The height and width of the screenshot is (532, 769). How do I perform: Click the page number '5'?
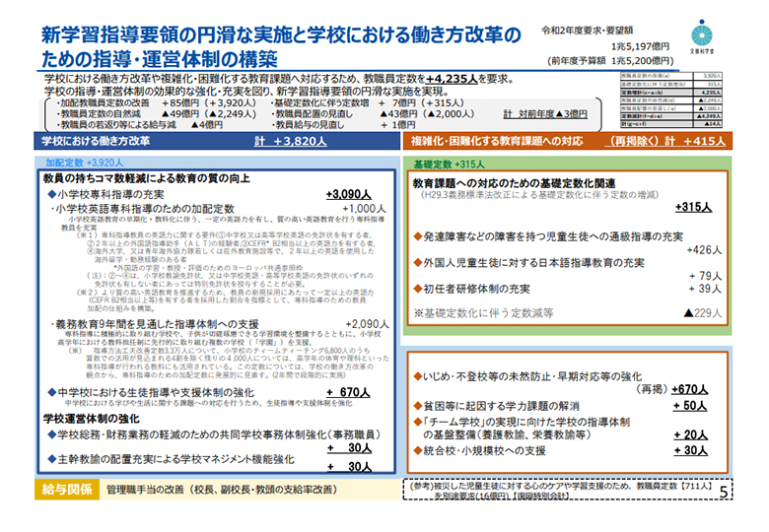[724, 493]
